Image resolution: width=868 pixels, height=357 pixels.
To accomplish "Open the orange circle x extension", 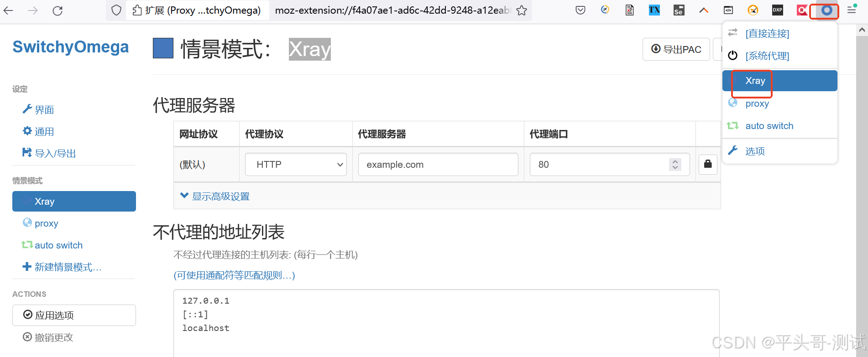I will (753, 10).
